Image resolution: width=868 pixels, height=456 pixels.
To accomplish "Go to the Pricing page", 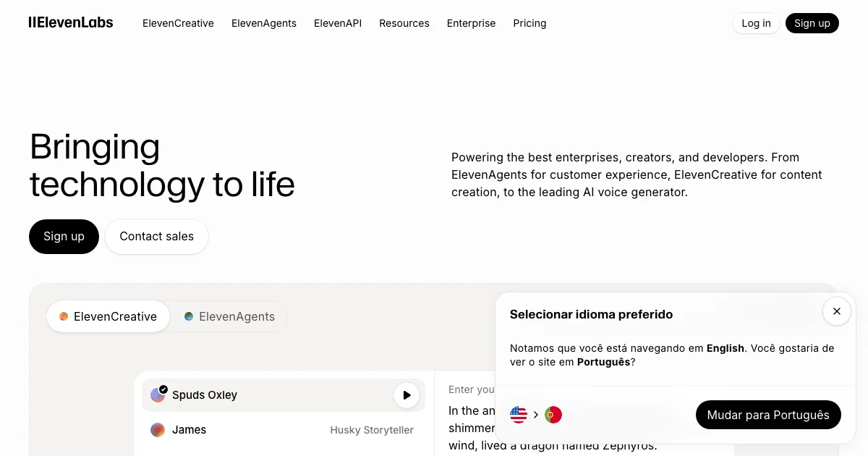I will click(530, 23).
